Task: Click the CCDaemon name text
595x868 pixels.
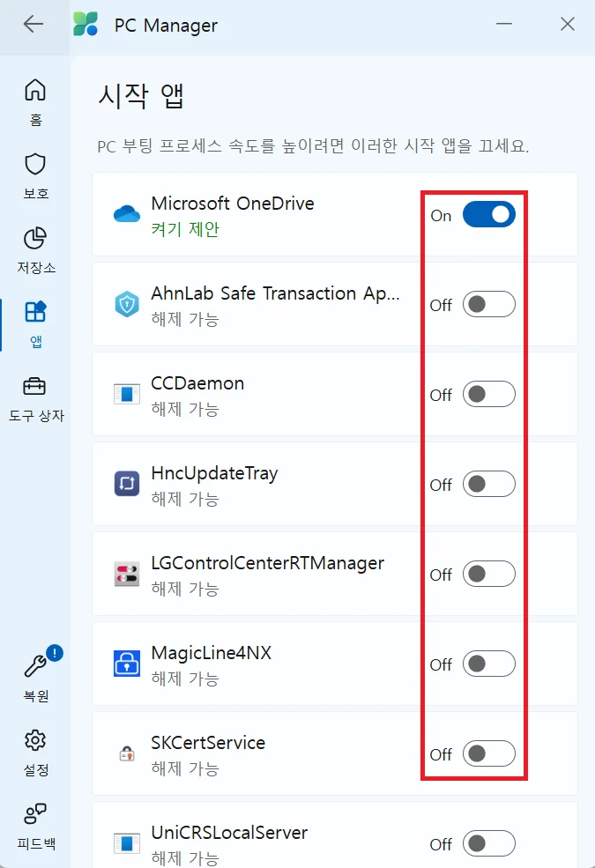Action: tap(197, 383)
